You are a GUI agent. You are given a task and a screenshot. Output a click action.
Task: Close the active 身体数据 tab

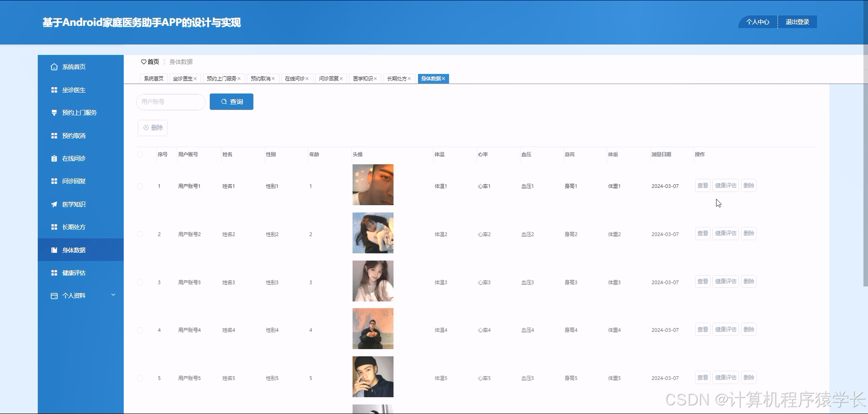pyautogui.click(x=444, y=79)
